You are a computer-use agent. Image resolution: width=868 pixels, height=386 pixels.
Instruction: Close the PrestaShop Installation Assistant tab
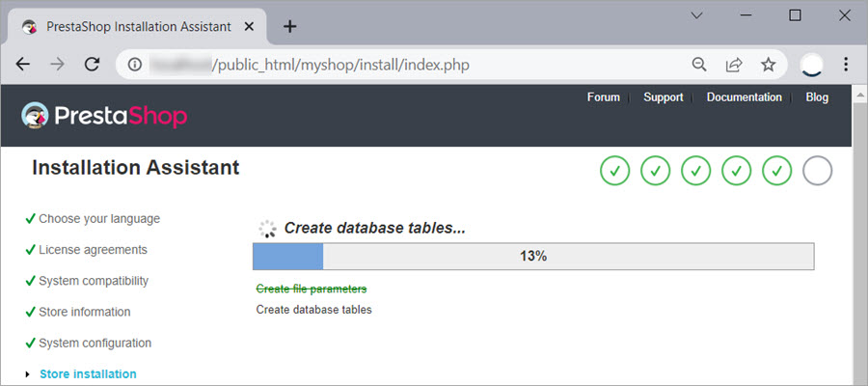(249, 27)
